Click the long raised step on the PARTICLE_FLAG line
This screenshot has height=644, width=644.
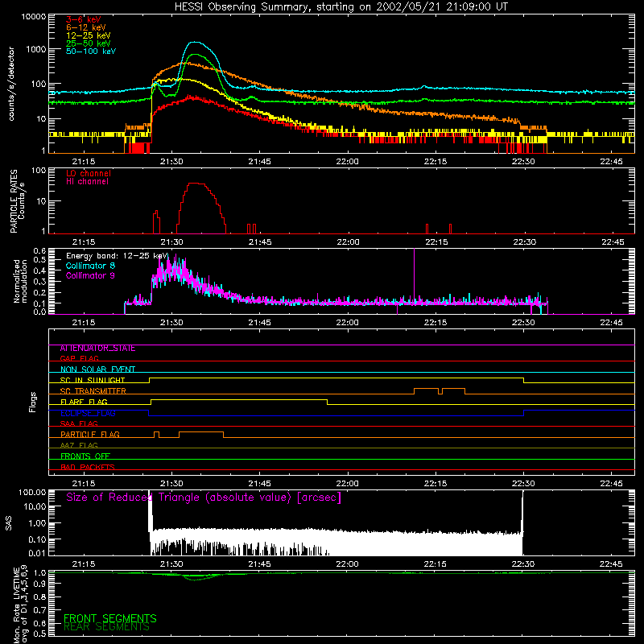tap(201, 432)
